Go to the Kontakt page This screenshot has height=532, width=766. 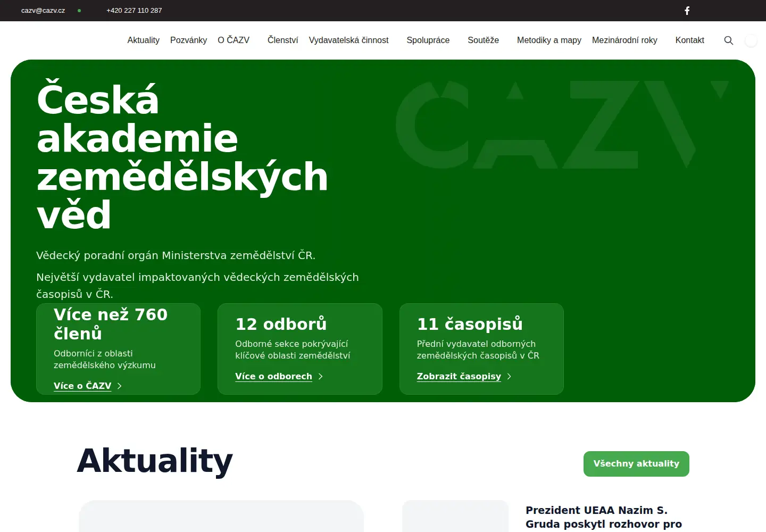tap(689, 40)
